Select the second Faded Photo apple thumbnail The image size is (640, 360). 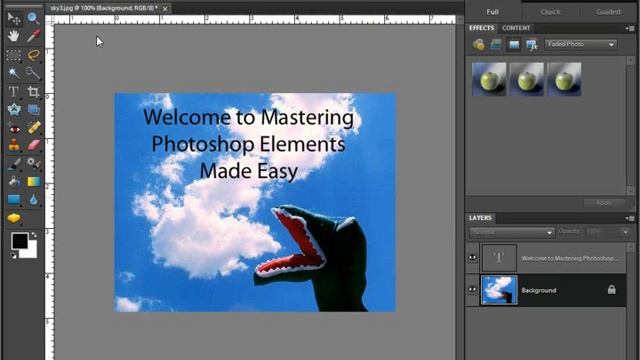(x=527, y=79)
